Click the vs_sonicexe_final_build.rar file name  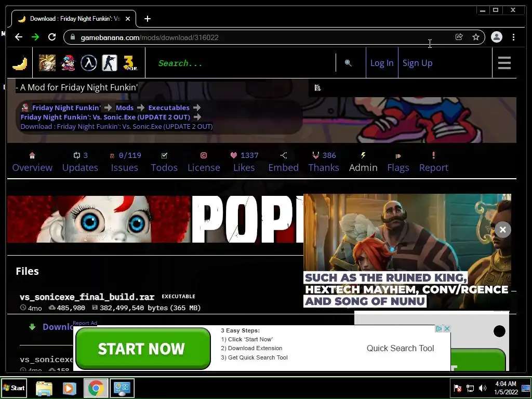point(87,297)
